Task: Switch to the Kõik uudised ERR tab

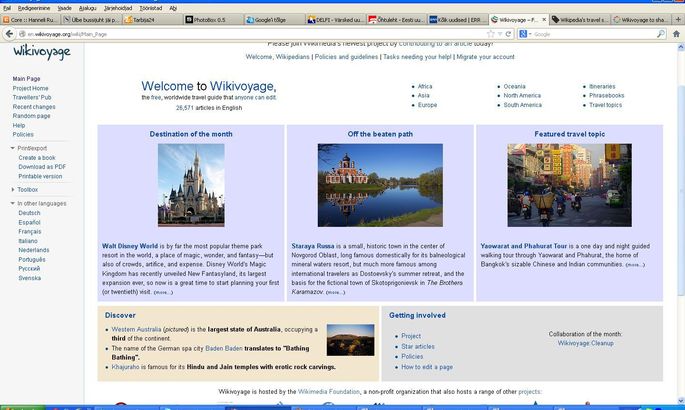Action: pyautogui.click(x=457, y=20)
